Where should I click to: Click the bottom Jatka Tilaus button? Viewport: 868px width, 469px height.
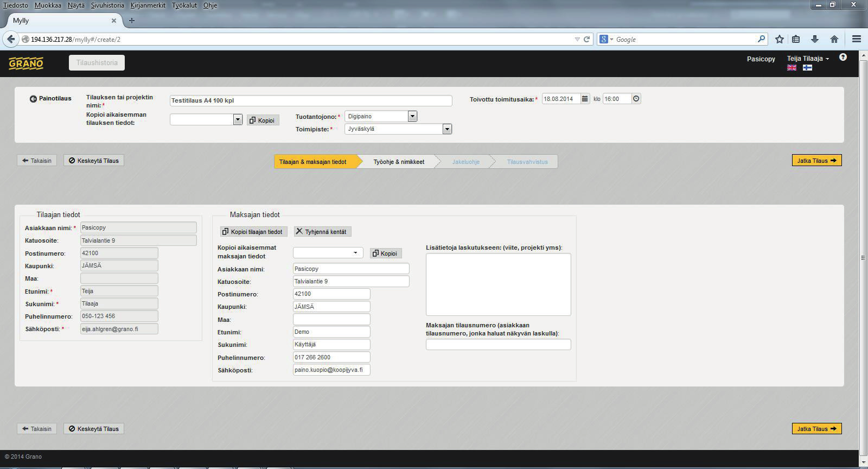click(x=816, y=429)
